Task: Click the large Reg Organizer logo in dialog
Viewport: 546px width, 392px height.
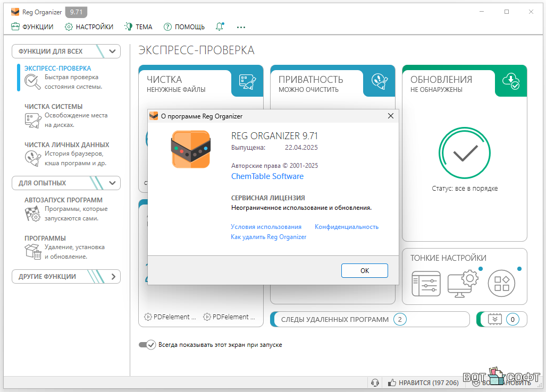Action: (x=191, y=149)
